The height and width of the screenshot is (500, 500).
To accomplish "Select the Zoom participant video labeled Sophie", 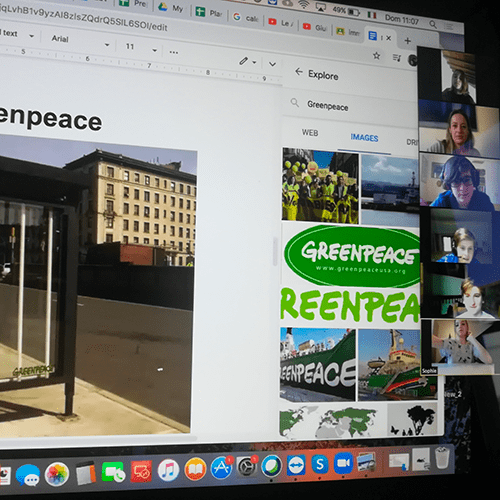I will (459, 347).
